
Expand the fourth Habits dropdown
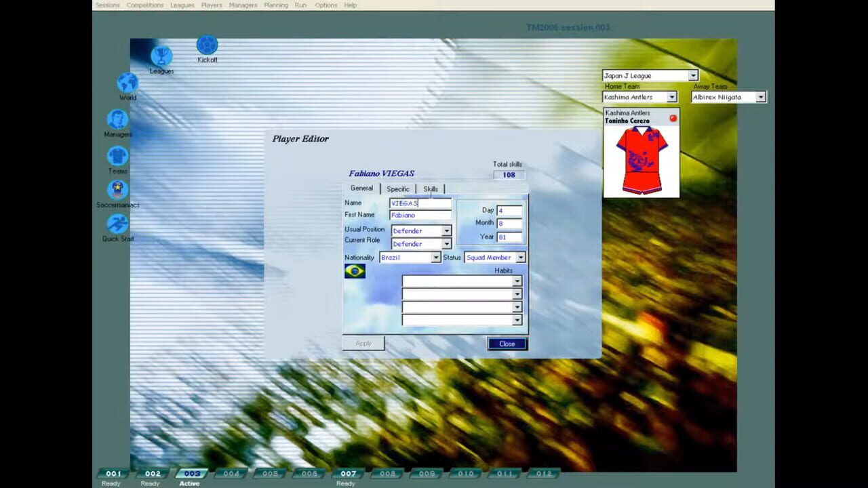pos(517,320)
